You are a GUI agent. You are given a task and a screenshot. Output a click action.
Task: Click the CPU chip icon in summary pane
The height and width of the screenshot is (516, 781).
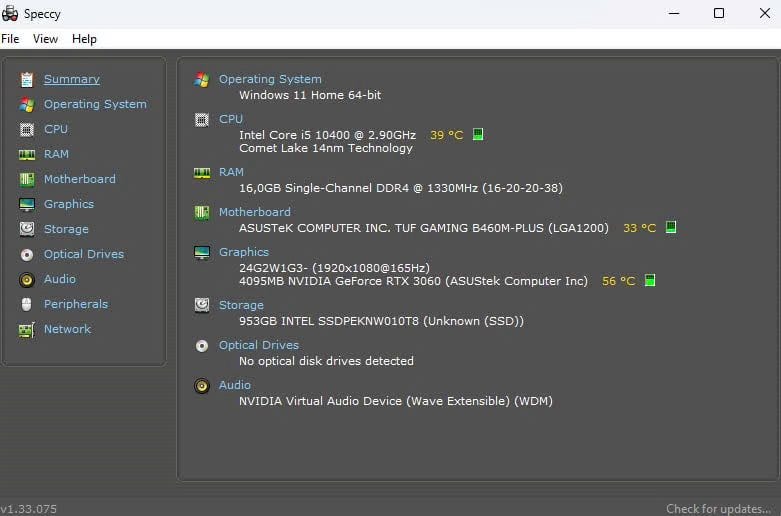point(202,120)
